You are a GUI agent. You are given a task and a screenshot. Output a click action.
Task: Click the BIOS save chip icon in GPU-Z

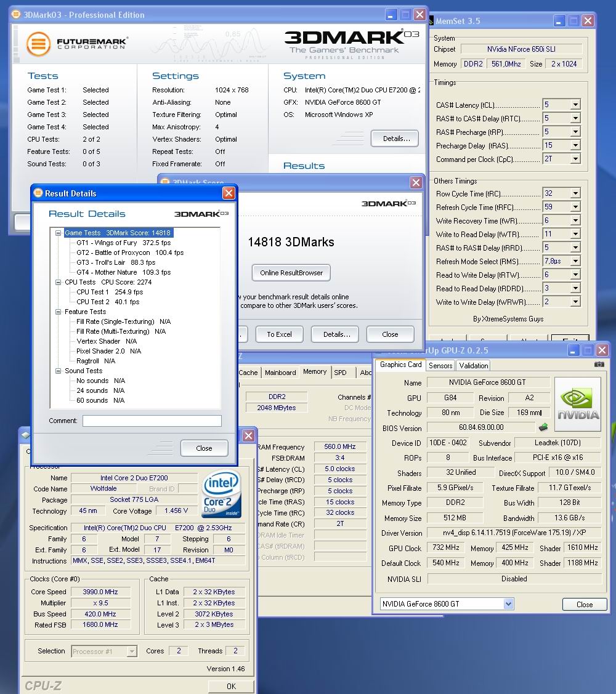[543, 427]
